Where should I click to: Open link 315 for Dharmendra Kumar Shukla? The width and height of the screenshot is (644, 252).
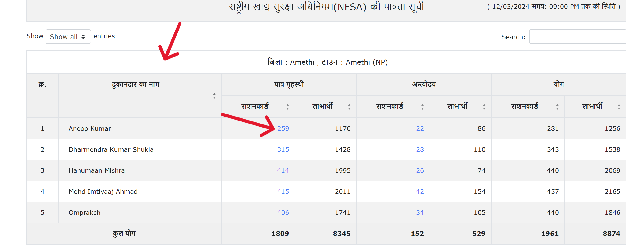point(283,149)
